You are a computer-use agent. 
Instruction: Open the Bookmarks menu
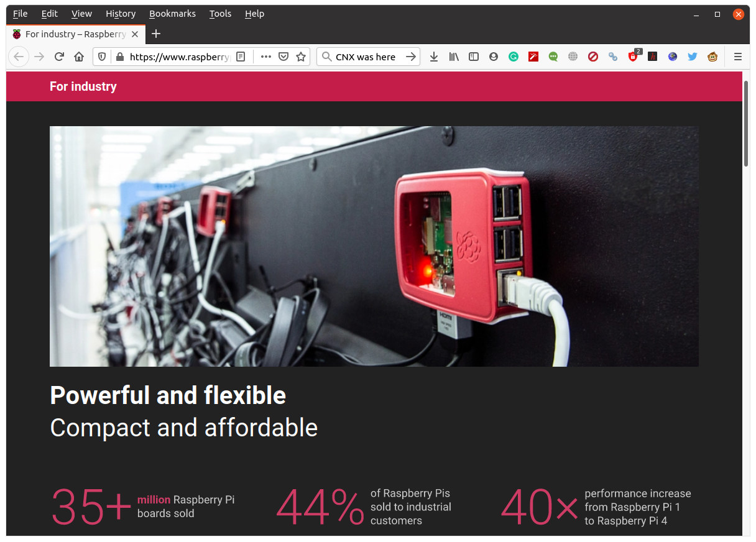click(172, 14)
